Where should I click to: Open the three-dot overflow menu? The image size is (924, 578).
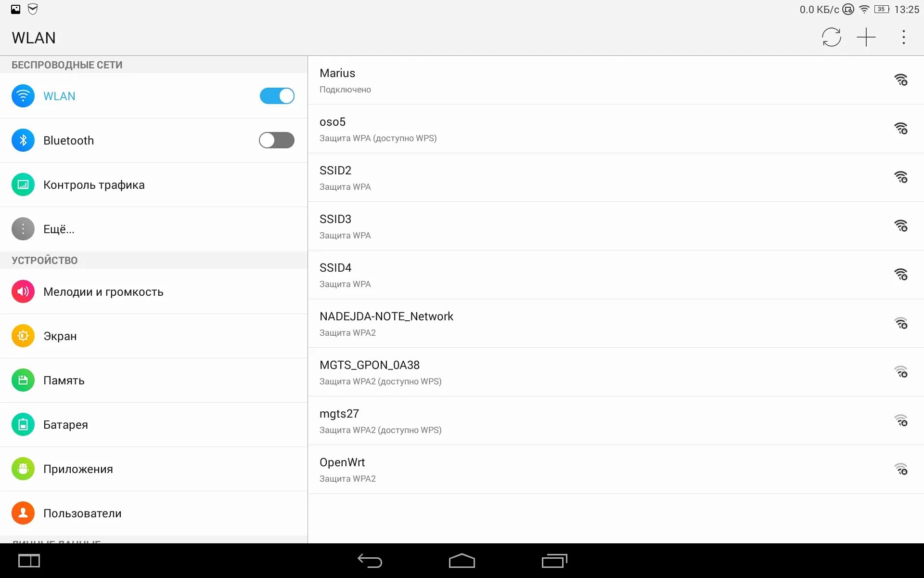(x=903, y=37)
